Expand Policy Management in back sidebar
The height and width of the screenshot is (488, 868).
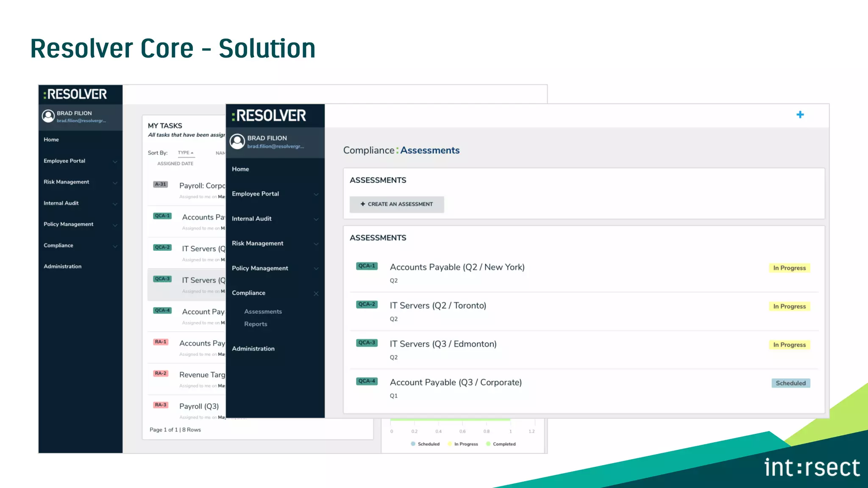click(x=115, y=225)
